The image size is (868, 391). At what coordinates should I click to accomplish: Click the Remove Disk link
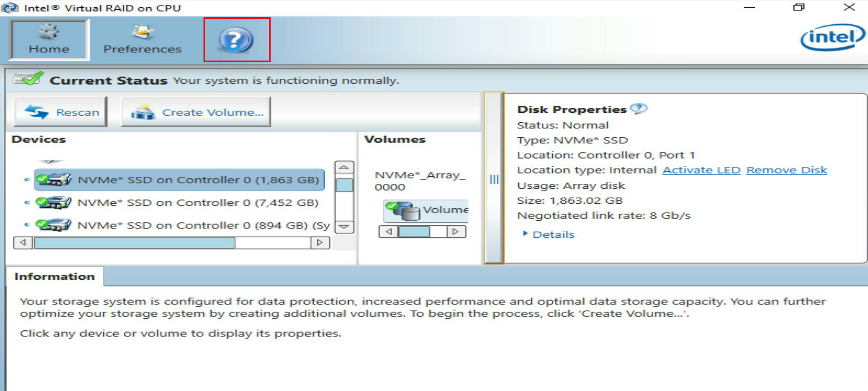click(787, 170)
